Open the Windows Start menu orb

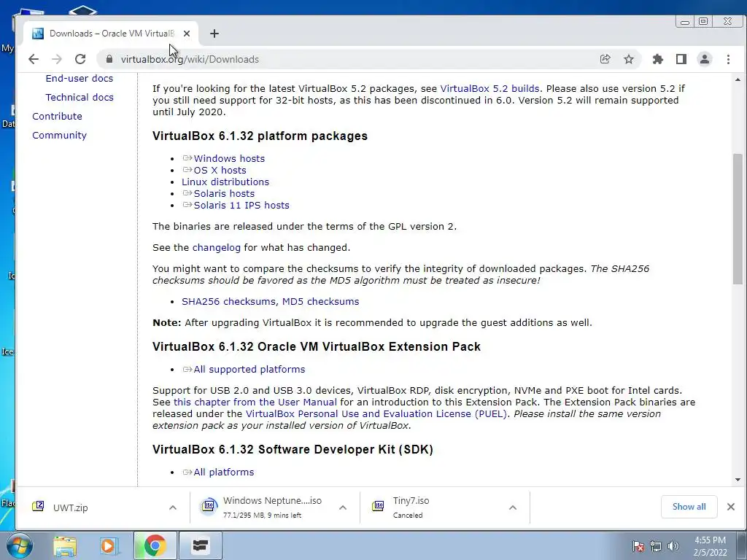tap(20, 545)
